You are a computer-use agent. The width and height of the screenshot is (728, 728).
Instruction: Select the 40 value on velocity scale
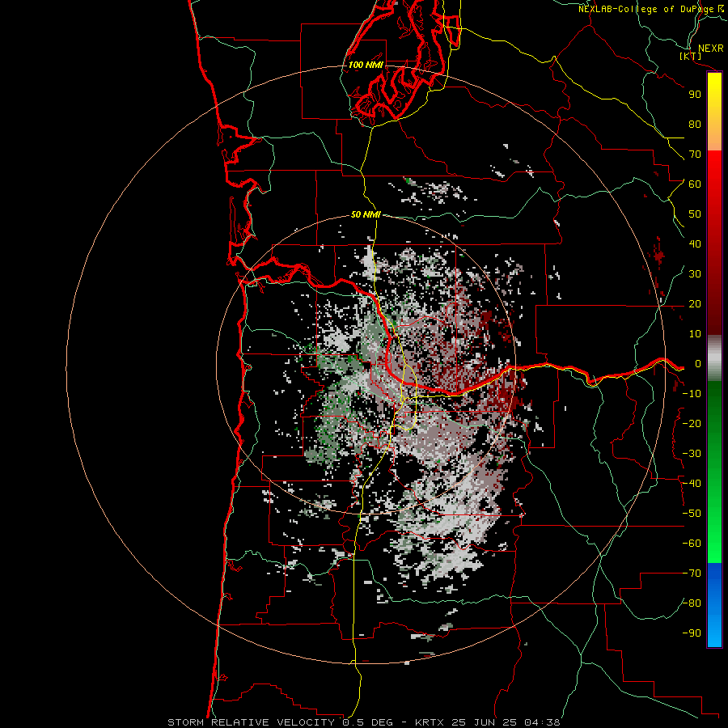[695, 244]
